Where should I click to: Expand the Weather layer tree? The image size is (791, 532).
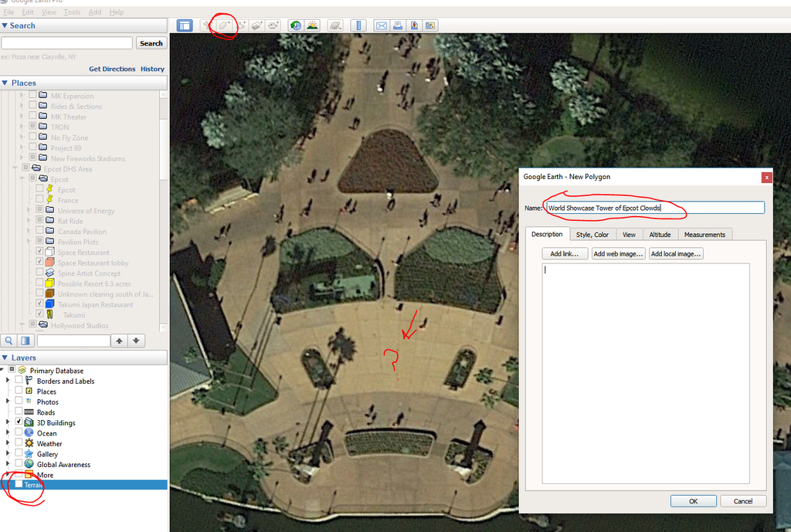click(x=8, y=444)
